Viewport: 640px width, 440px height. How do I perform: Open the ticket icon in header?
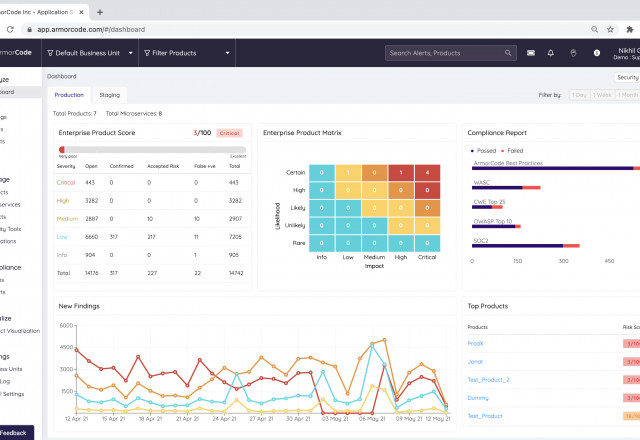531,53
